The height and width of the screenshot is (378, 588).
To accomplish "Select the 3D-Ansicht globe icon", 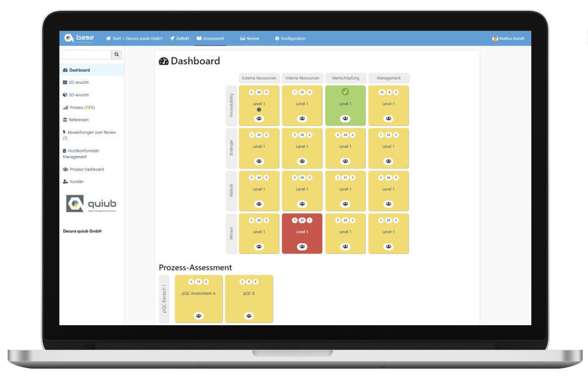I will [66, 95].
